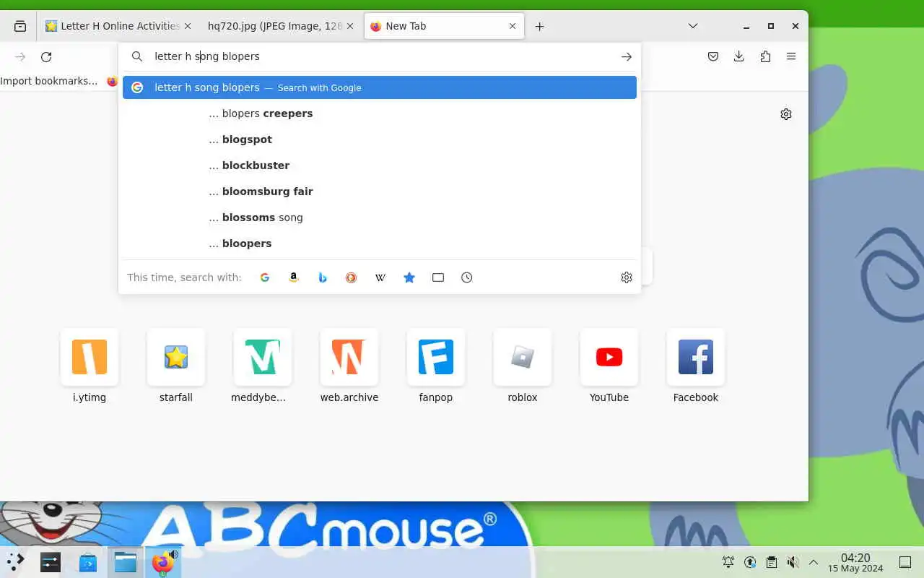
Task: Search only in open Tabs icon
Action: pos(438,277)
